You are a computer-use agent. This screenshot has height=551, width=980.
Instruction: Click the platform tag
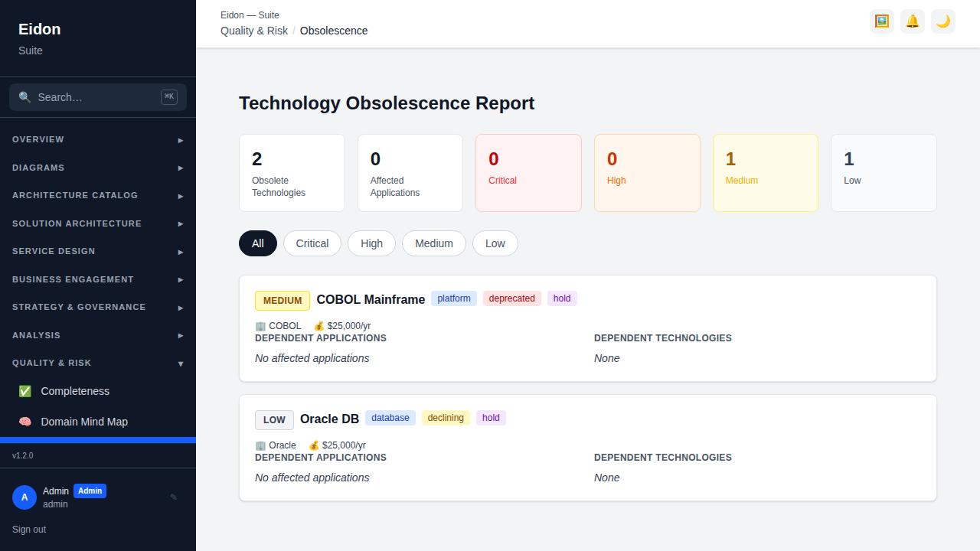click(454, 298)
